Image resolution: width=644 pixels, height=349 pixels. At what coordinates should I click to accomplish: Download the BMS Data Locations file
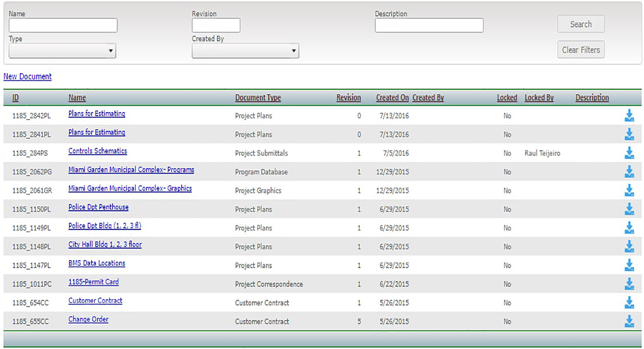coord(629,265)
